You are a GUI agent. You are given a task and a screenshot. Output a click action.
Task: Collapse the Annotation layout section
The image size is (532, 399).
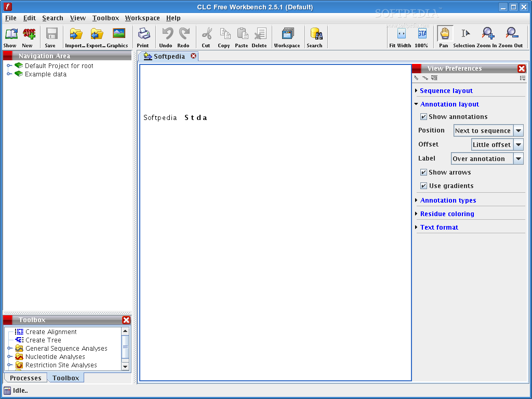click(416, 104)
